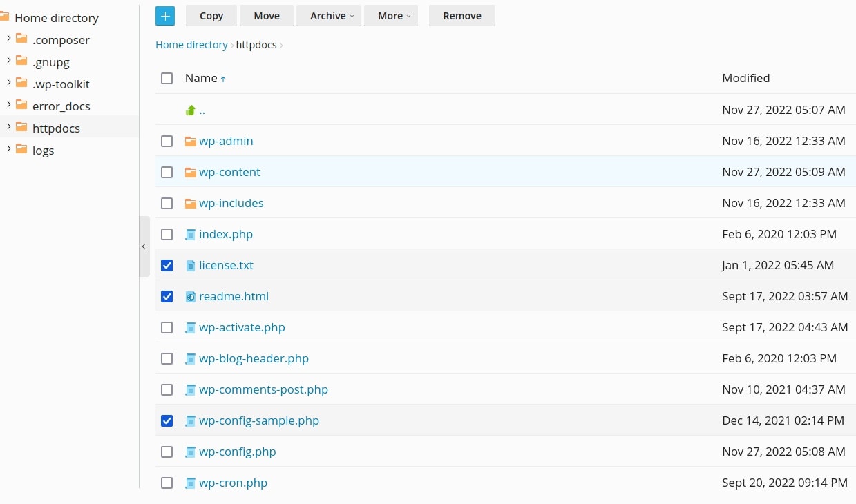The width and height of the screenshot is (856, 504).
Task: Click the logs folder icon in tree
Action: click(21, 149)
